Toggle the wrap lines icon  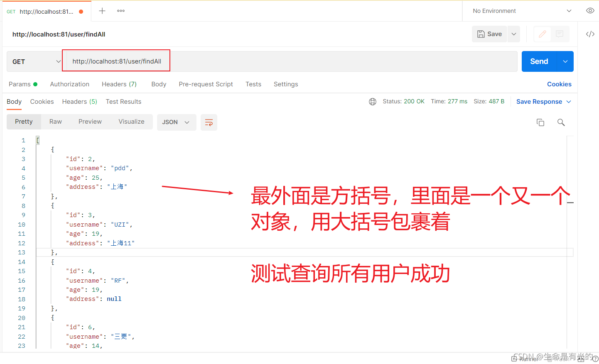point(209,122)
